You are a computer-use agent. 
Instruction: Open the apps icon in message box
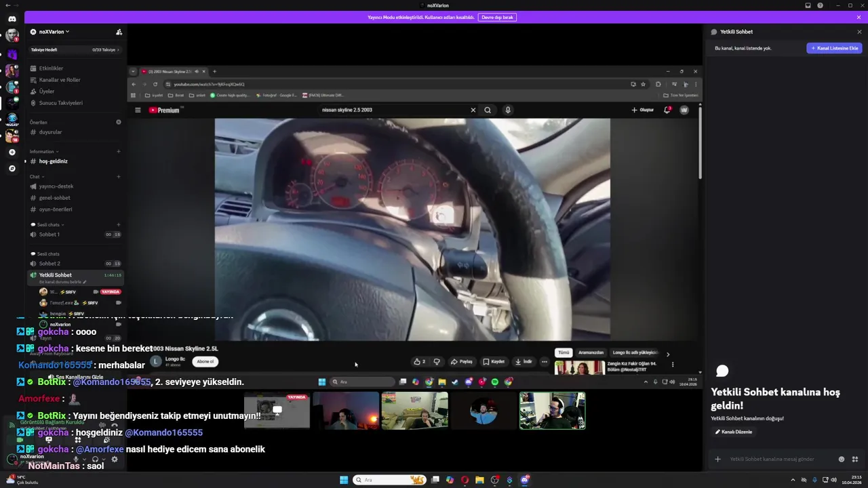(x=855, y=459)
